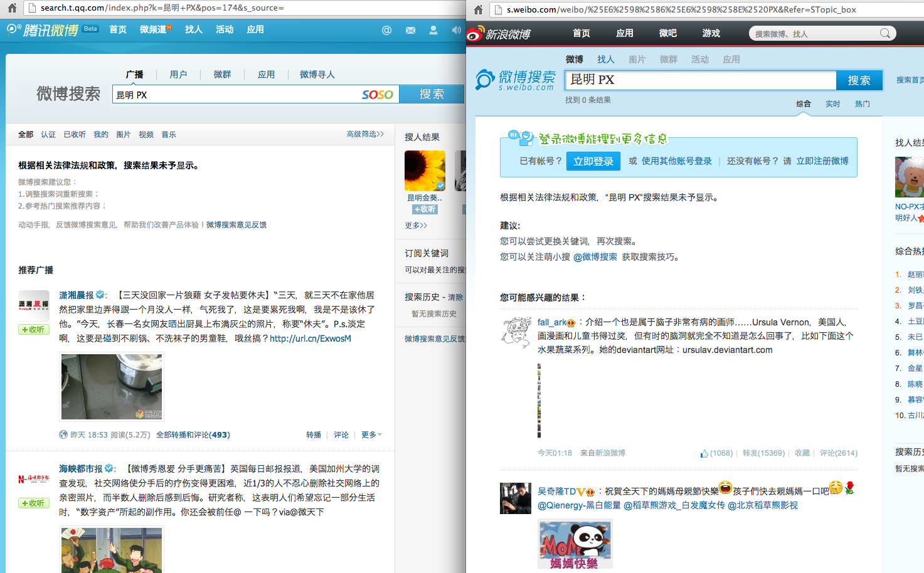Click +收听 next to 潇湘晨报

[34, 330]
